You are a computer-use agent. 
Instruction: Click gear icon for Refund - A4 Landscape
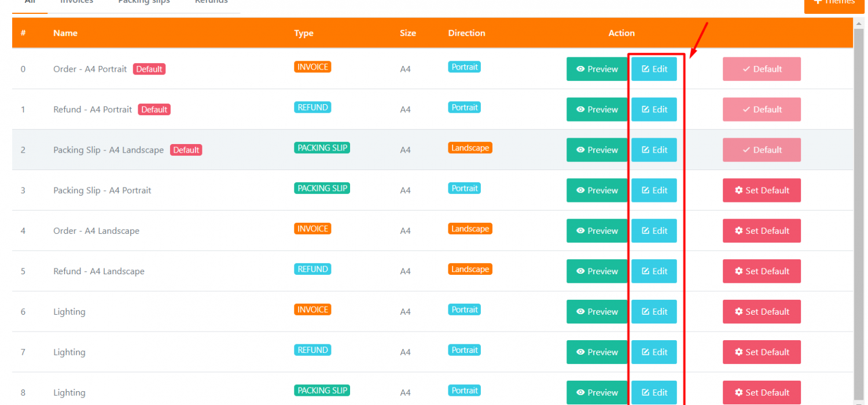(x=738, y=271)
